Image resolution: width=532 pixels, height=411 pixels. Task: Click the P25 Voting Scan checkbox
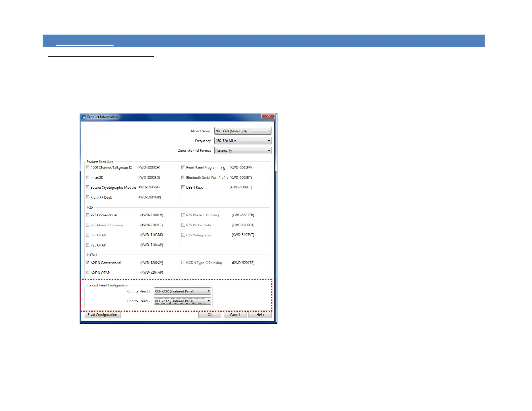tap(183, 235)
